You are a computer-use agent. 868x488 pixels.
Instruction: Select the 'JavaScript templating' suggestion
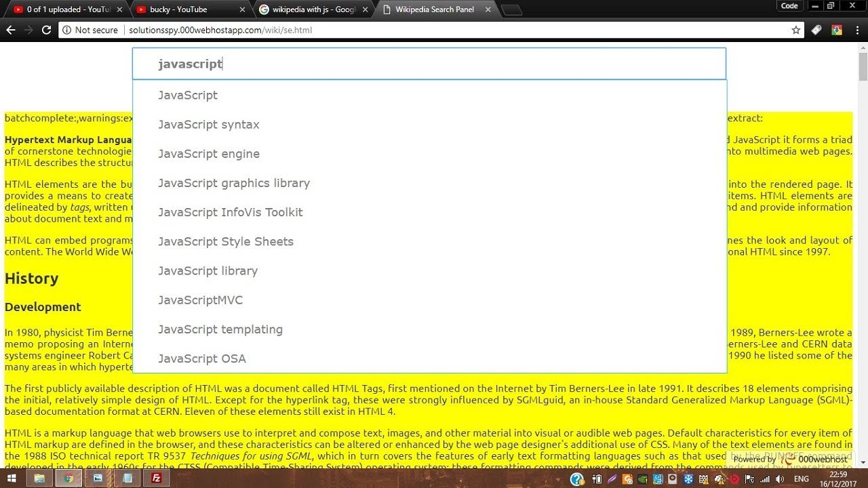(x=429, y=329)
